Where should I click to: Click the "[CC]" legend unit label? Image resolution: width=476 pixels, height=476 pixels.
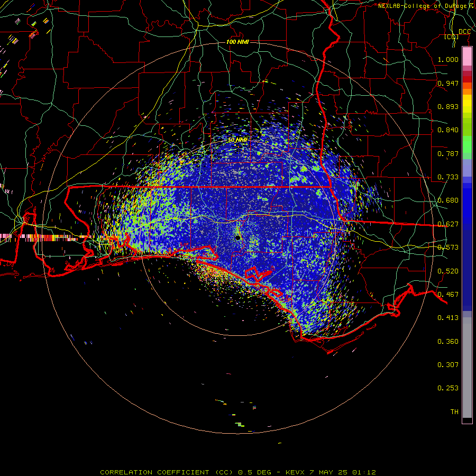pos(451,36)
